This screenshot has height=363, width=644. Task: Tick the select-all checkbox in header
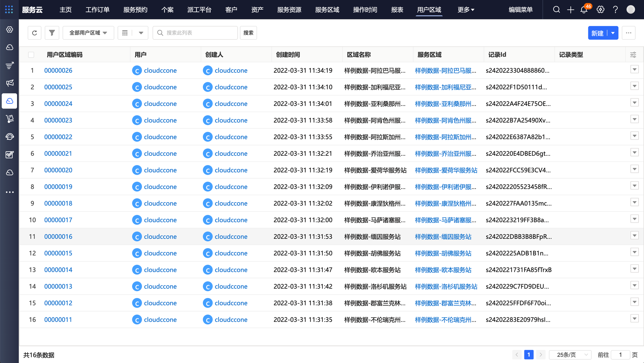31,55
